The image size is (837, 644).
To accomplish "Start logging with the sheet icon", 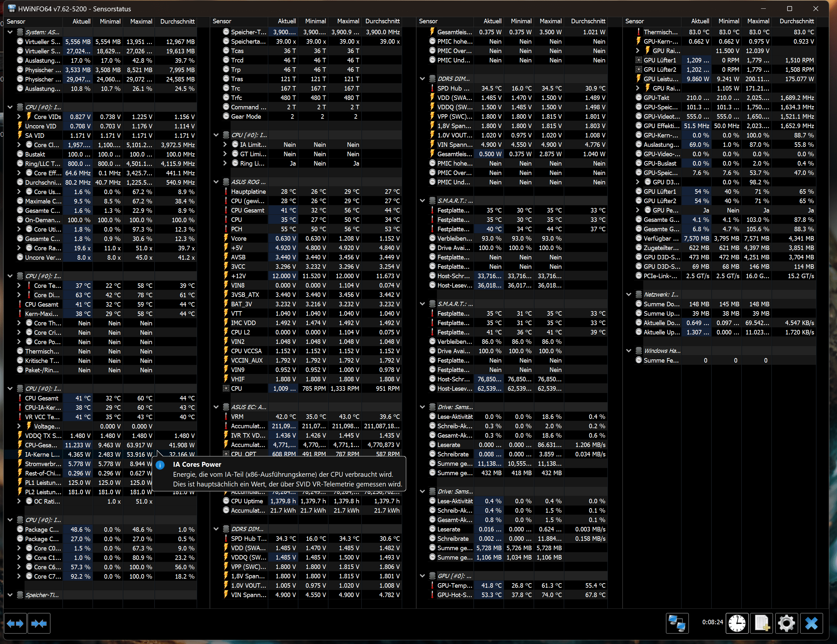I will pyautogui.click(x=762, y=623).
